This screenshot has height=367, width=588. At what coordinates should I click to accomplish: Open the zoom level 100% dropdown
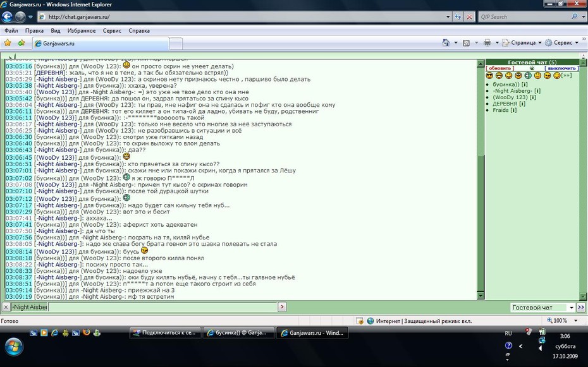[x=575, y=320]
